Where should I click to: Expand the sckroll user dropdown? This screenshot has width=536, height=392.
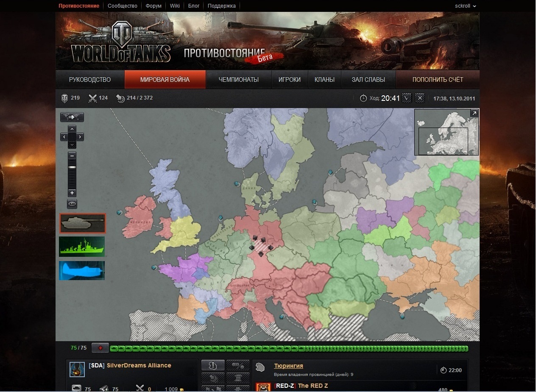pyautogui.click(x=465, y=6)
